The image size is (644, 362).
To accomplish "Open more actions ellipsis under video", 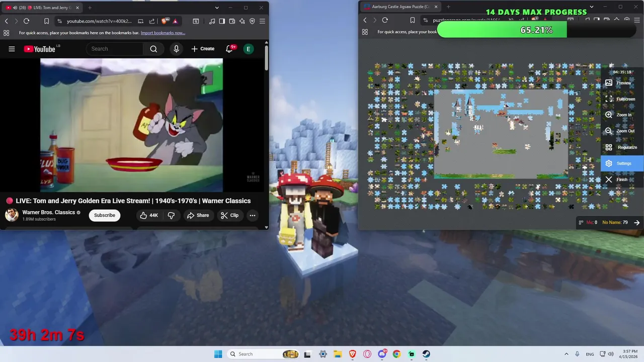I will click(x=253, y=215).
